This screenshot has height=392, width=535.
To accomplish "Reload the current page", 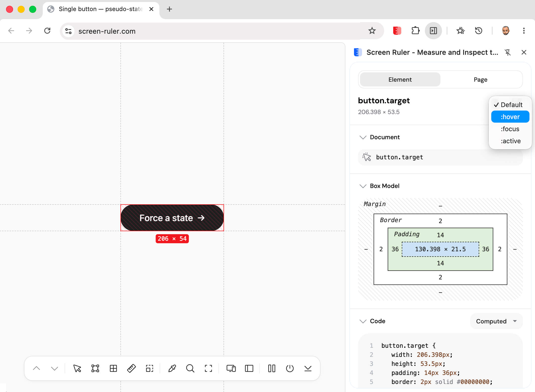I will click(x=47, y=31).
